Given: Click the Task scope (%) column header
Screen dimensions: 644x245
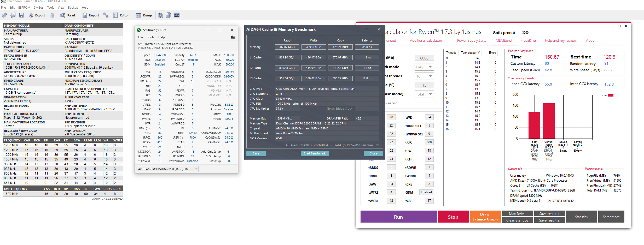Looking at the screenshot, I should [471, 53].
